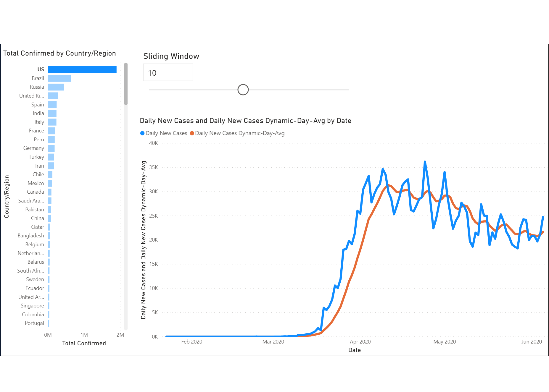Click the Germany country label
The height and width of the screenshot is (392, 549).
pyautogui.click(x=33, y=148)
